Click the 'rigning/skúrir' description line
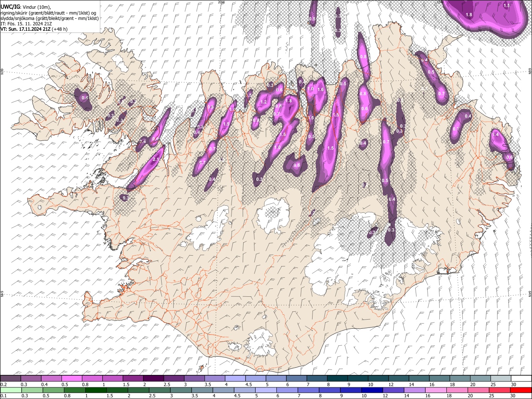532x399 pixels. 48,13
